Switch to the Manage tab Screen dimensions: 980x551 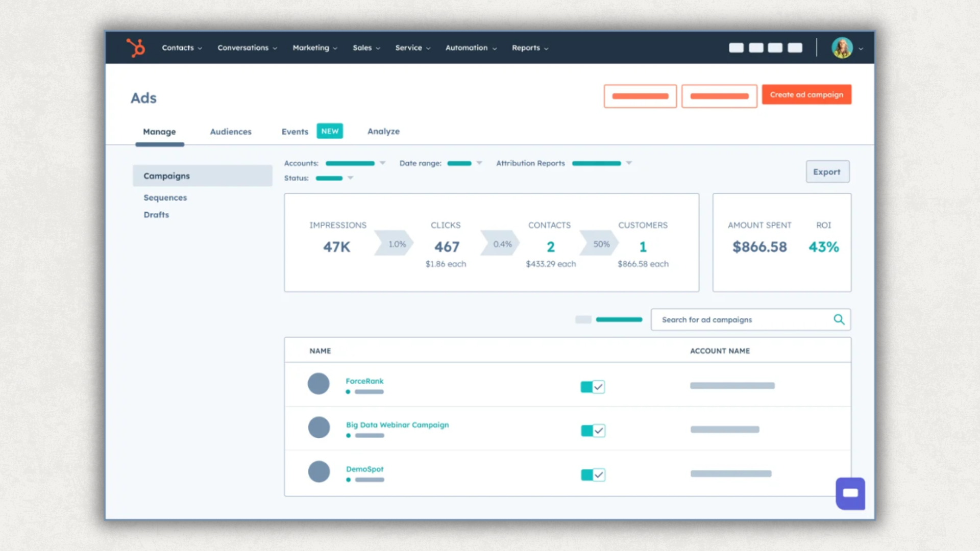point(159,132)
